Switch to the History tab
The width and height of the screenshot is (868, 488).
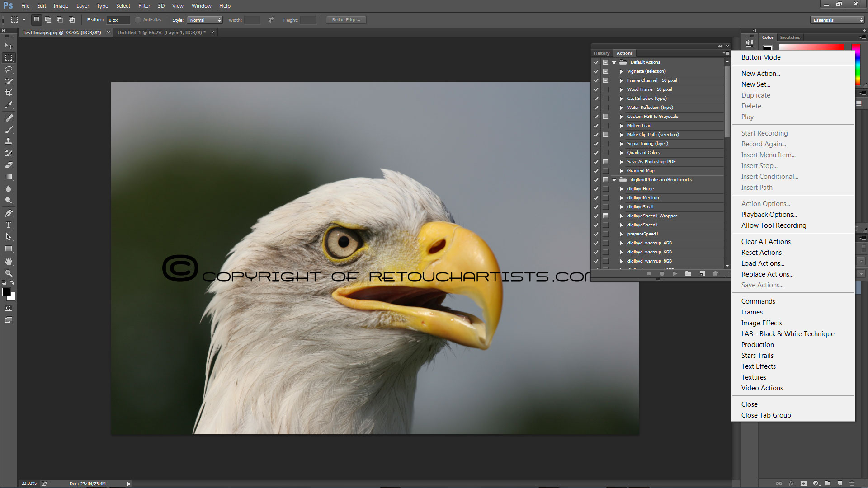[602, 53]
